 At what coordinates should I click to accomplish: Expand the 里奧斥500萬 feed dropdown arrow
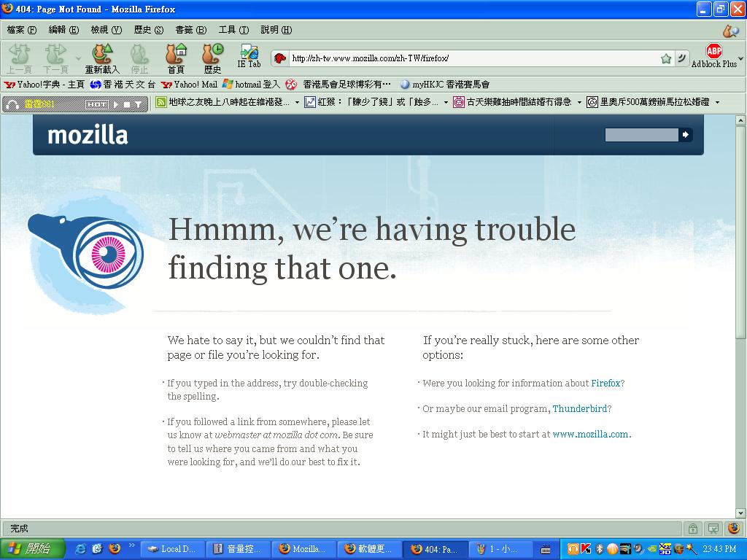tap(717, 102)
